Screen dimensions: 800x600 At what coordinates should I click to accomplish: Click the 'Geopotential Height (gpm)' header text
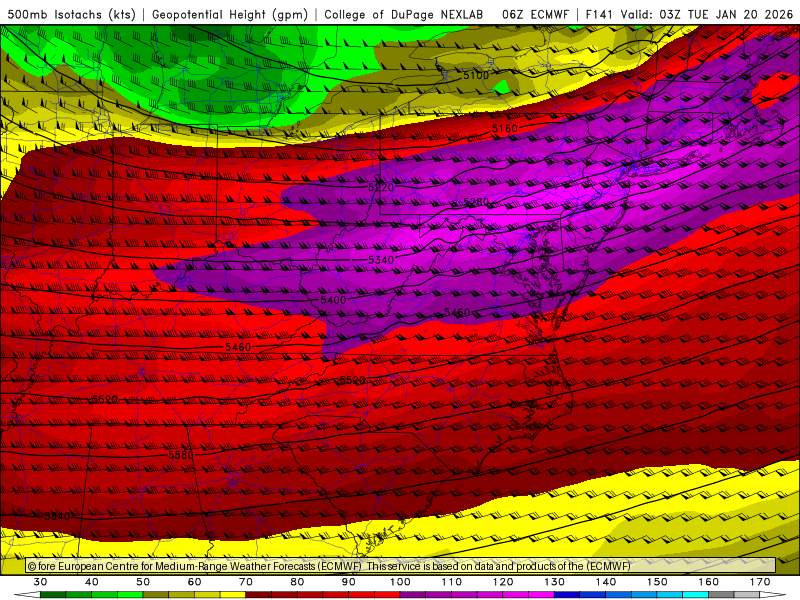[x=230, y=14]
